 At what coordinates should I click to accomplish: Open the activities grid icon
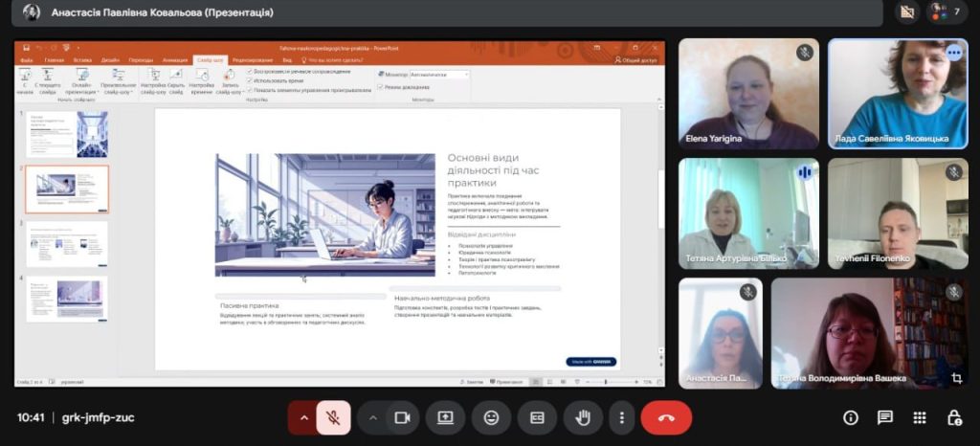pyautogui.click(x=920, y=417)
